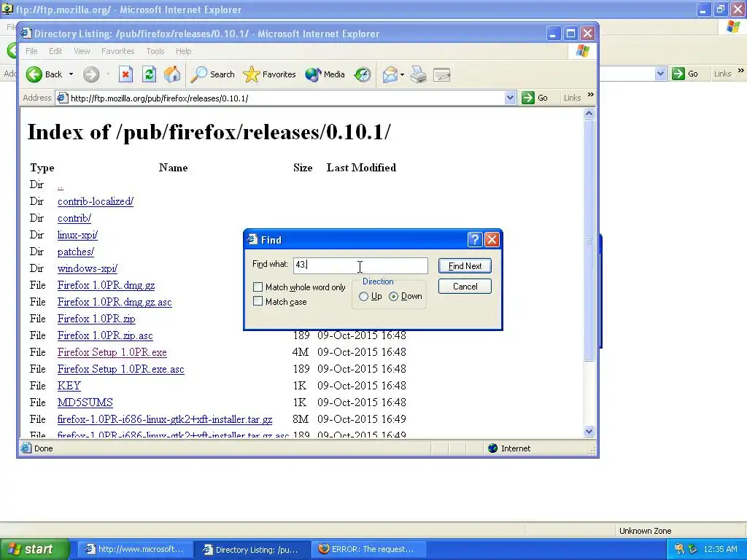Click the Find dialog help question mark
The image size is (747, 560).
(474, 239)
